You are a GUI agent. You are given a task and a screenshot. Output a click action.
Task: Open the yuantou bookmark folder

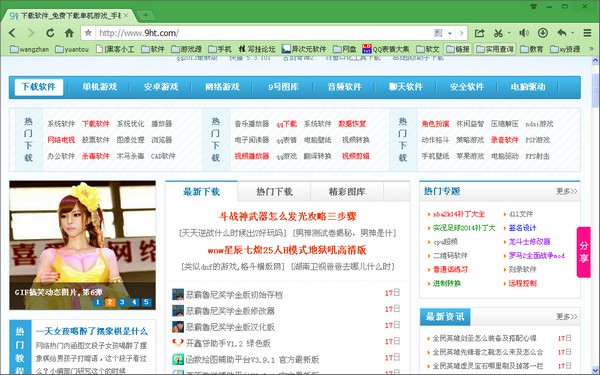point(72,49)
